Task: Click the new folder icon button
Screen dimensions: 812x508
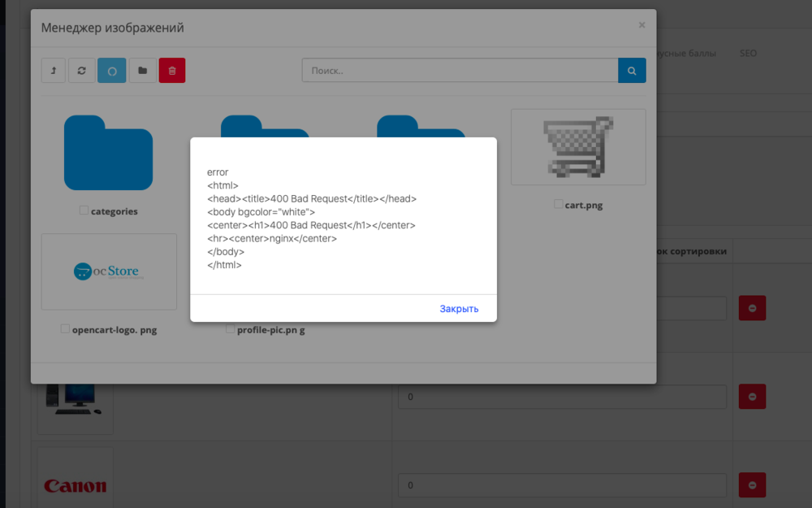Action: [142, 71]
